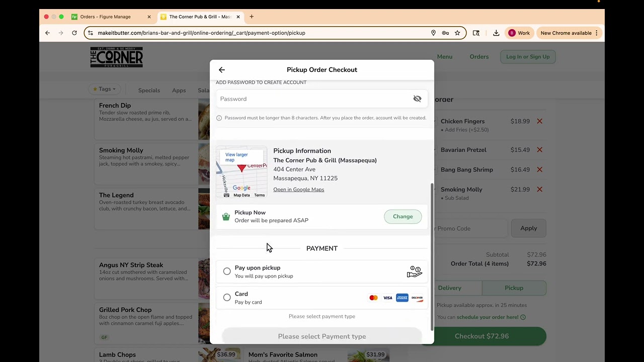Screen dimensions: 644x362
Task: Open the Orders navigation link
Action: pyautogui.click(x=479, y=57)
